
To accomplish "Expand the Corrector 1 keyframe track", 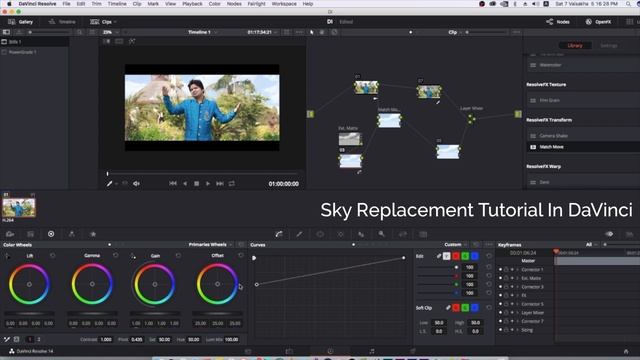I will (518, 270).
